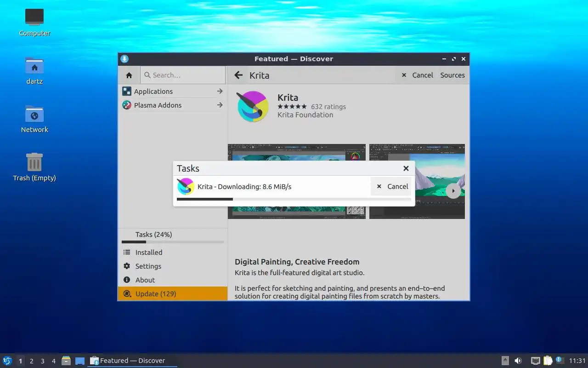Click the show desktop taskbar icon

pyautogui.click(x=80, y=361)
